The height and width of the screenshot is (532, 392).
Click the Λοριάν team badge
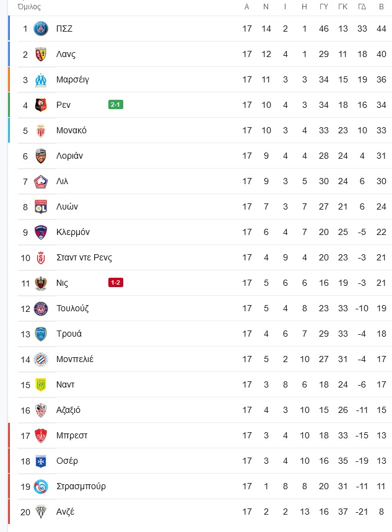(41, 156)
